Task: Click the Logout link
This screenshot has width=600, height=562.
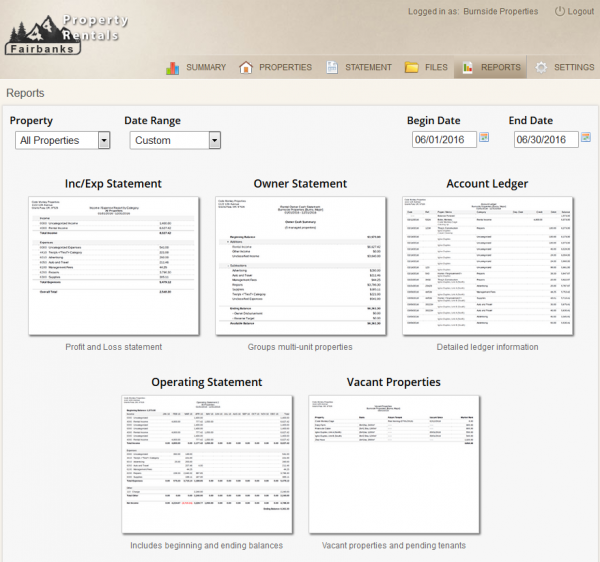Action: [580, 12]
